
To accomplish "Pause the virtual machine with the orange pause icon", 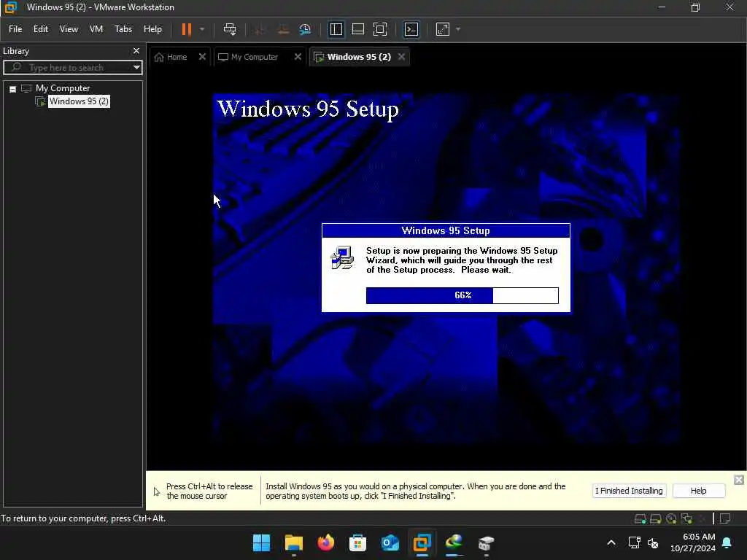I will 186,29.
